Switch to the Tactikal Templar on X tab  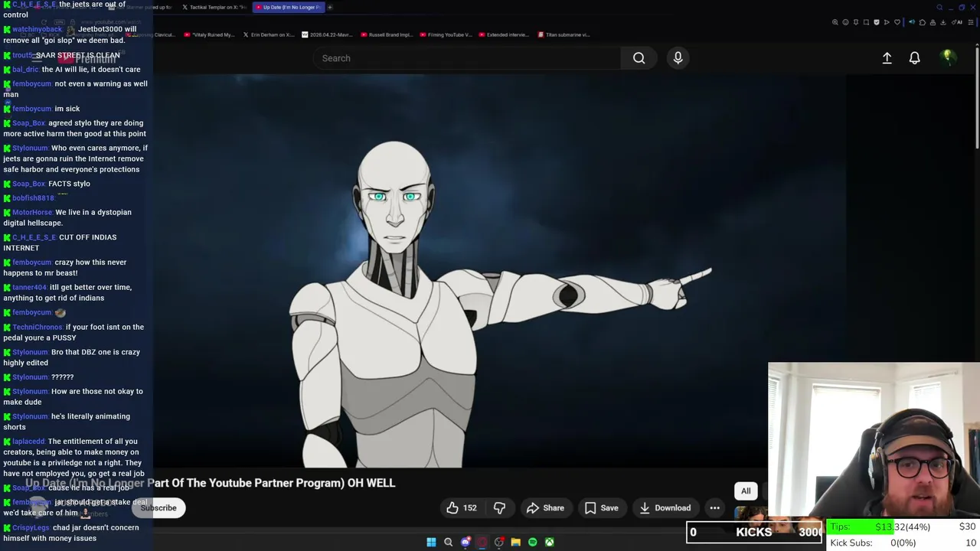(x=214, y=7)
